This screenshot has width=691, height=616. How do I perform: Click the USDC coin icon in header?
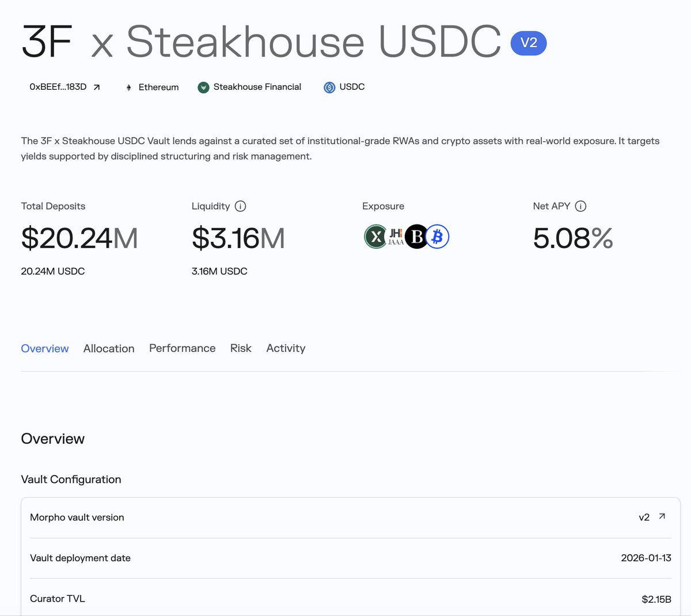[329, 87]
